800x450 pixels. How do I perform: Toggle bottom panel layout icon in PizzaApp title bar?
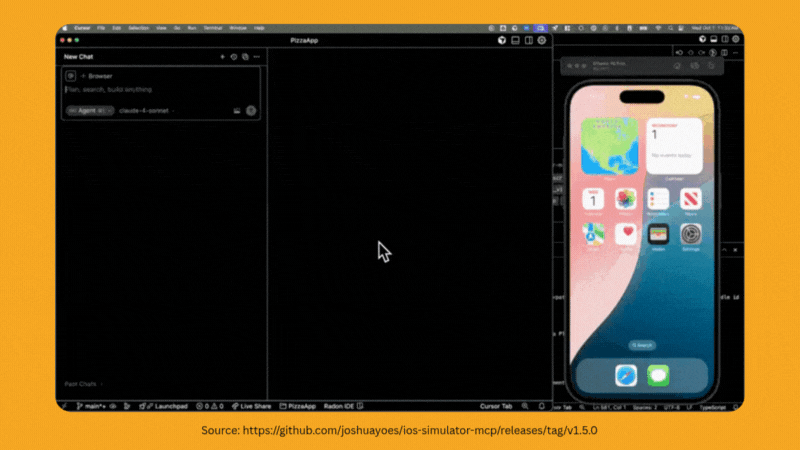point(515,40)
